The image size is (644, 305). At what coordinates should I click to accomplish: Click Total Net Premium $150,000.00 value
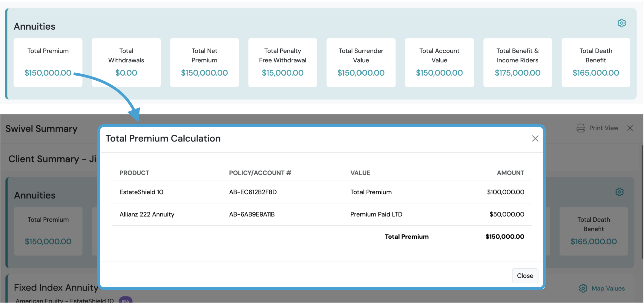click(x=204, y=73)
